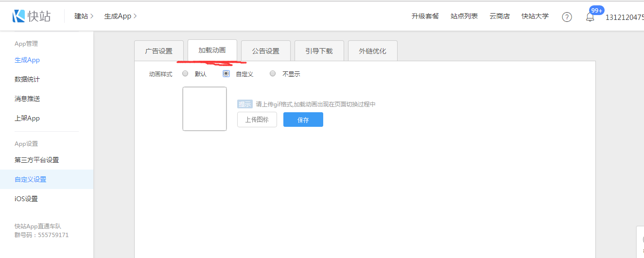Open the 引导下载 tab
Viewport: 644px width, 258px height.
pos(319,51)
